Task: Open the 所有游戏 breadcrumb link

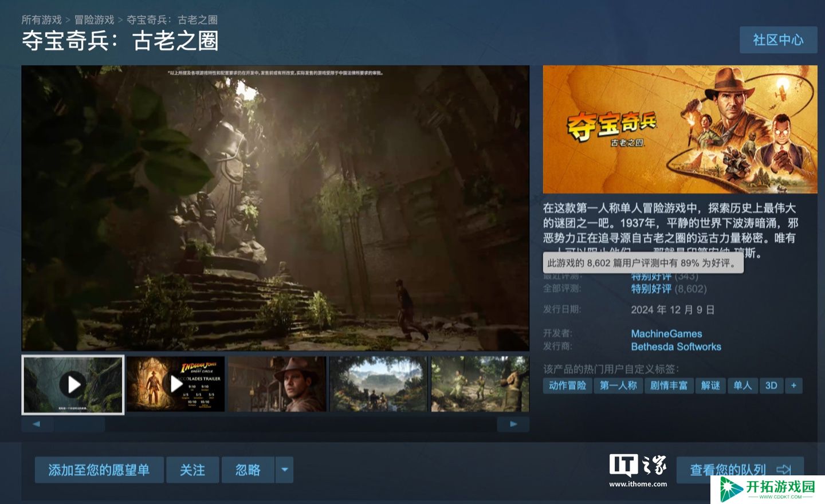Action: tap(41, 20)
